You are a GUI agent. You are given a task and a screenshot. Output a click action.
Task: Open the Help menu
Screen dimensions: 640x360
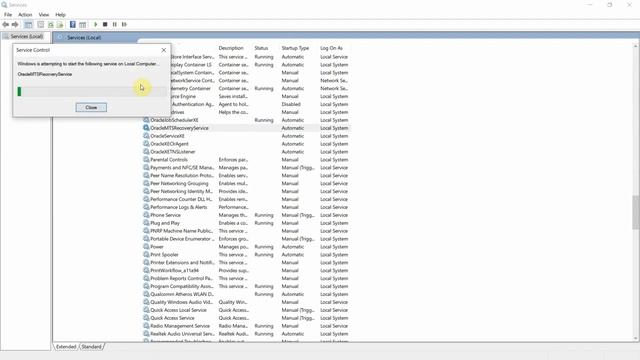tap(60, 14)
